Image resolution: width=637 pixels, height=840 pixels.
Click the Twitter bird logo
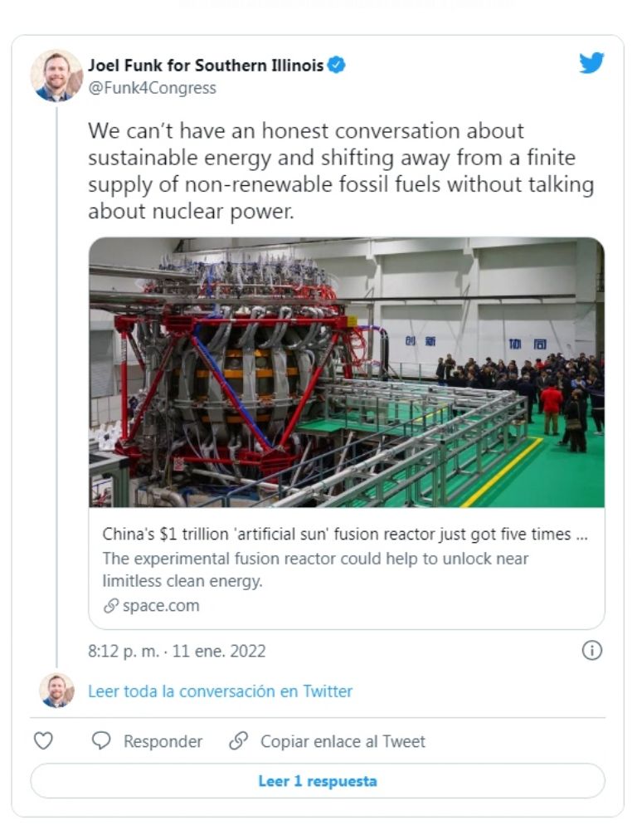click(591, 63)
